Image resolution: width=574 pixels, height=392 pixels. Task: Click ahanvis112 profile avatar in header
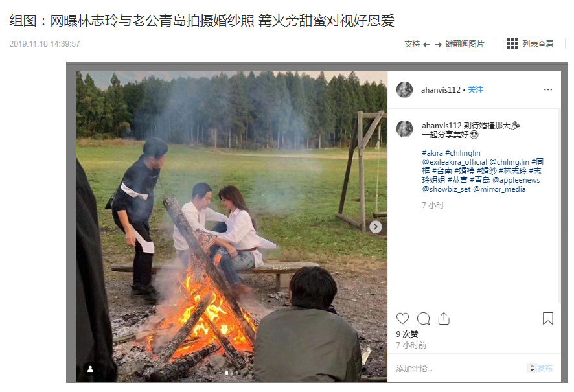point(404,89)
